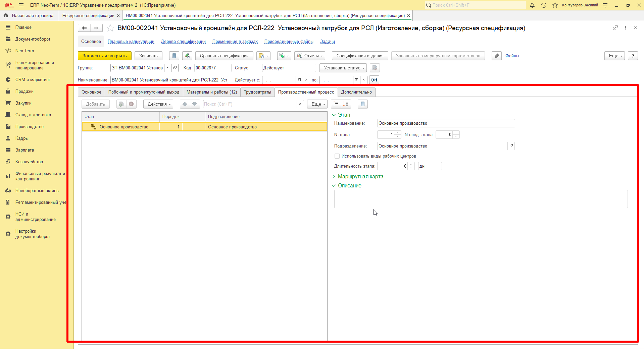This screenshot has width=644, height=349.
Task: Move the stage up with up arrow
Action: point(185,104)
